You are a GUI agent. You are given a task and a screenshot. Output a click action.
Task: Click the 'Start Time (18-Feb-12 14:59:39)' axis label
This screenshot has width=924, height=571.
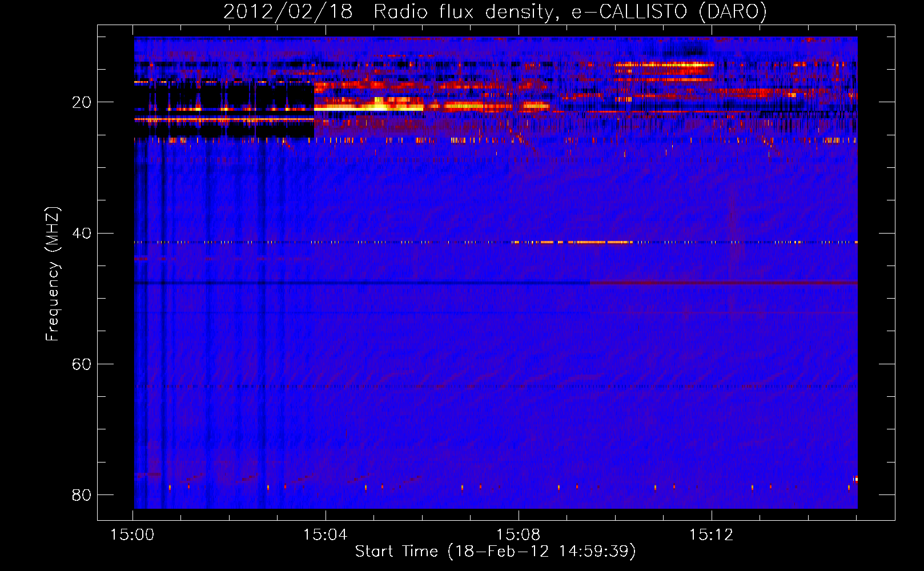pos(495,552)
